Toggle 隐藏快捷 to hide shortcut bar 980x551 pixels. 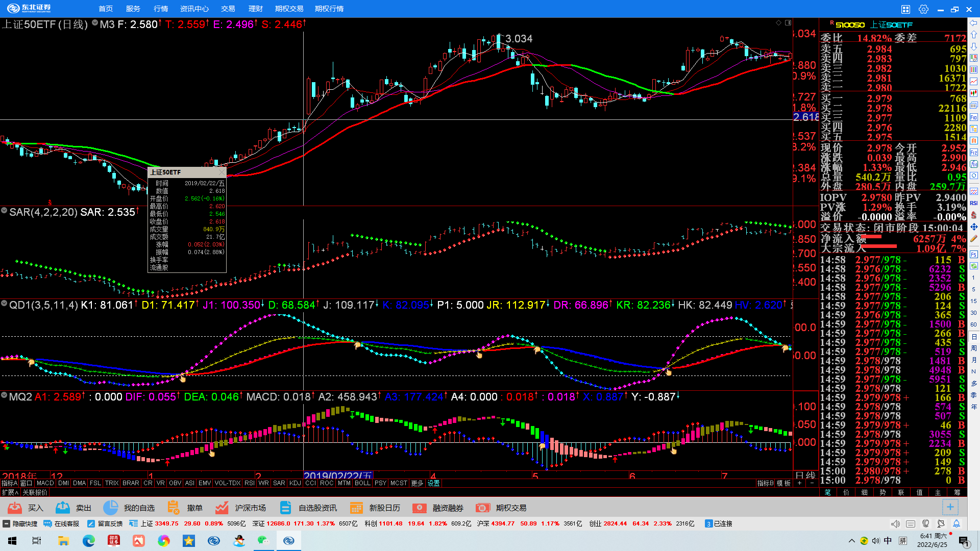click(20, 523)
